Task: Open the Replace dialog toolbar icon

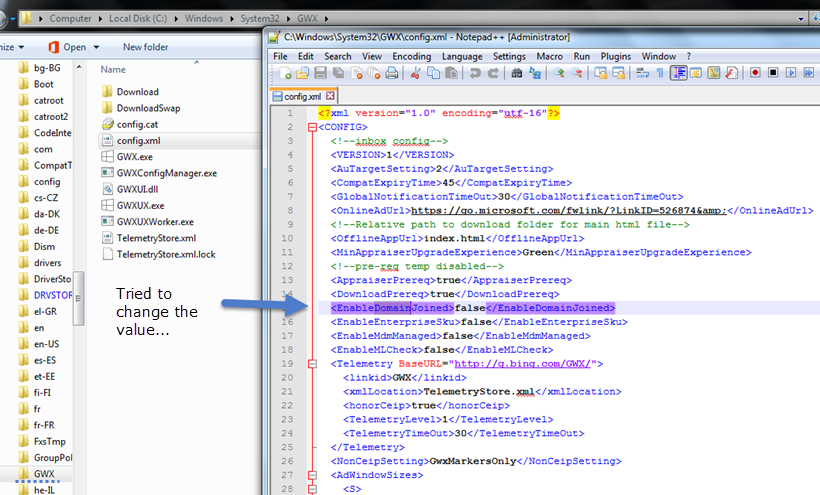Action: click(534, 73)
